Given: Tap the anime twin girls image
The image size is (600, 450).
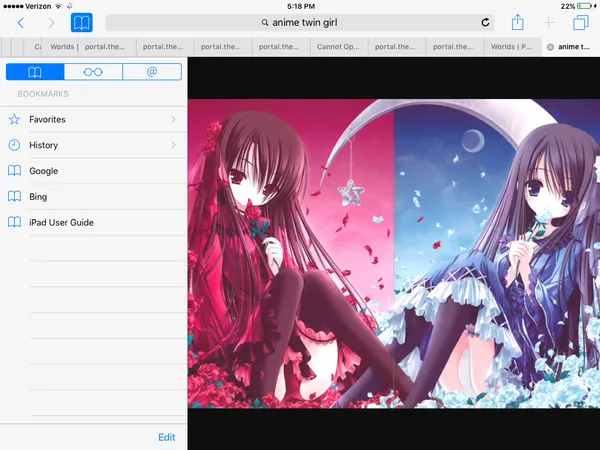Looking at the screenshot, I should [x=394, y=254].
